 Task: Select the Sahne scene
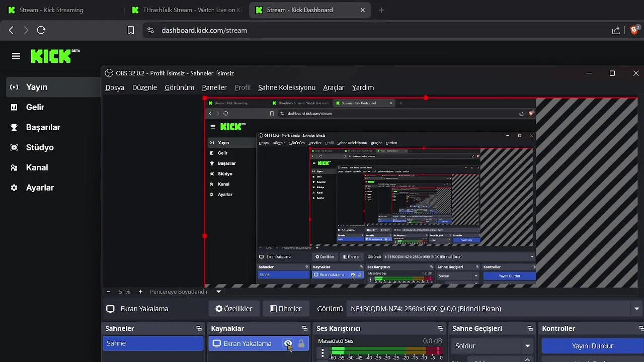click(x=153, y=343)
